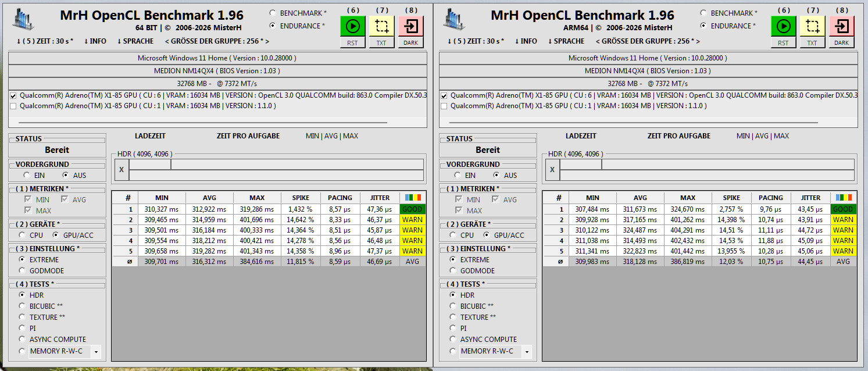Set VORDERGRUND to EIN in 64 BIT window
Screen dimensions: 868x371
[x=27, y=175]
